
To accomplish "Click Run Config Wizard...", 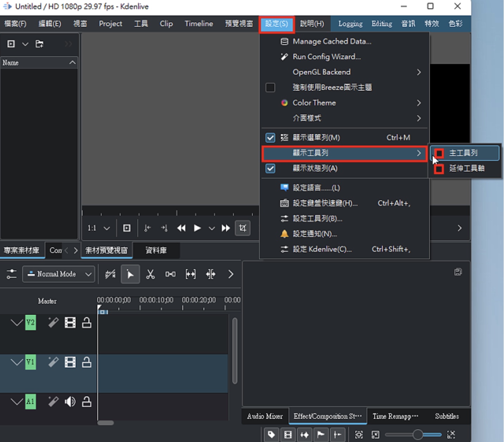I will pos(344,57).
